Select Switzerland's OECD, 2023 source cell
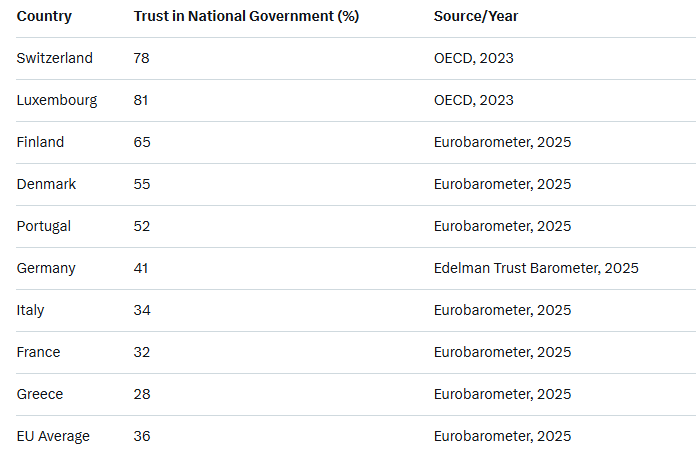 [474, 58]
